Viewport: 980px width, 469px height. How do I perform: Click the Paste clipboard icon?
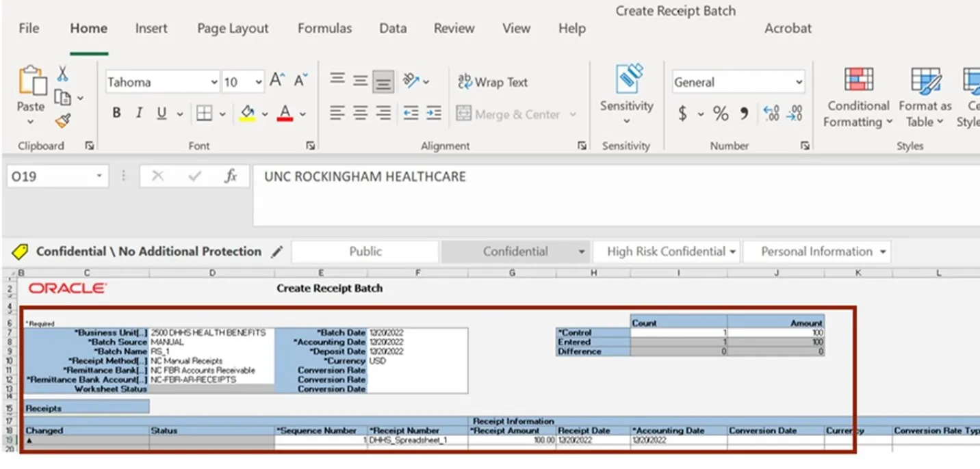click(31, 81)
